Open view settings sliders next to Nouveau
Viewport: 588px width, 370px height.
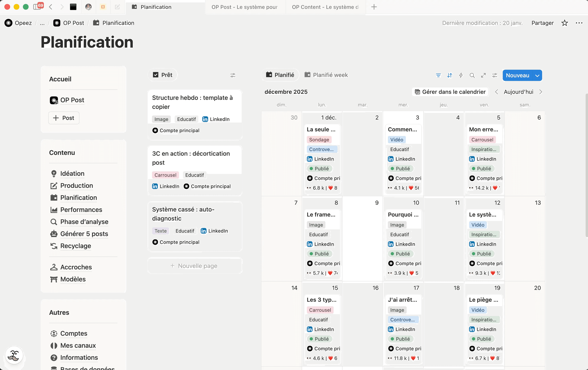click(494, 75)
